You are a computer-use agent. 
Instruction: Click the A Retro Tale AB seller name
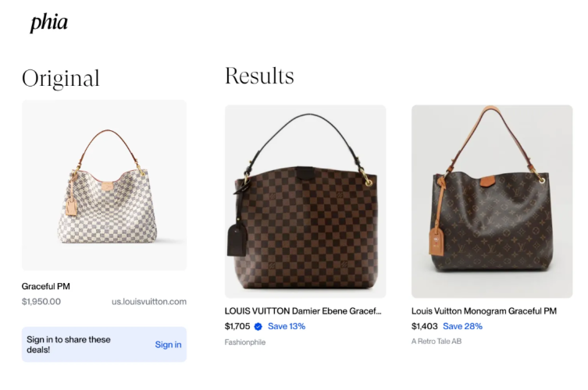coord(437,342)
